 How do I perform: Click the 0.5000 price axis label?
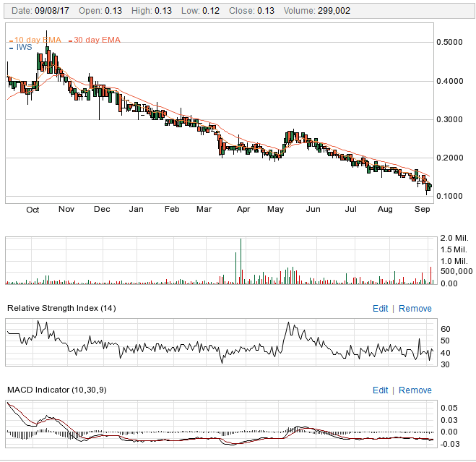click(449, 42)
